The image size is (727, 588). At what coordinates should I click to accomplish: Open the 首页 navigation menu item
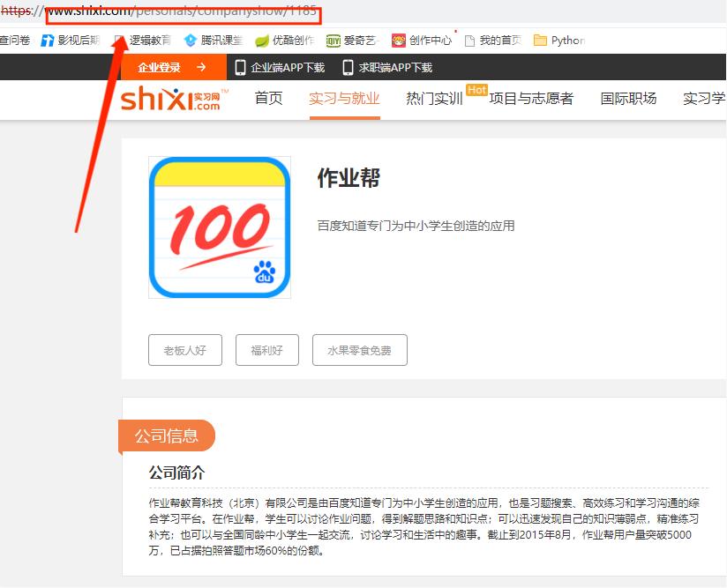click(x=269, y=99)
